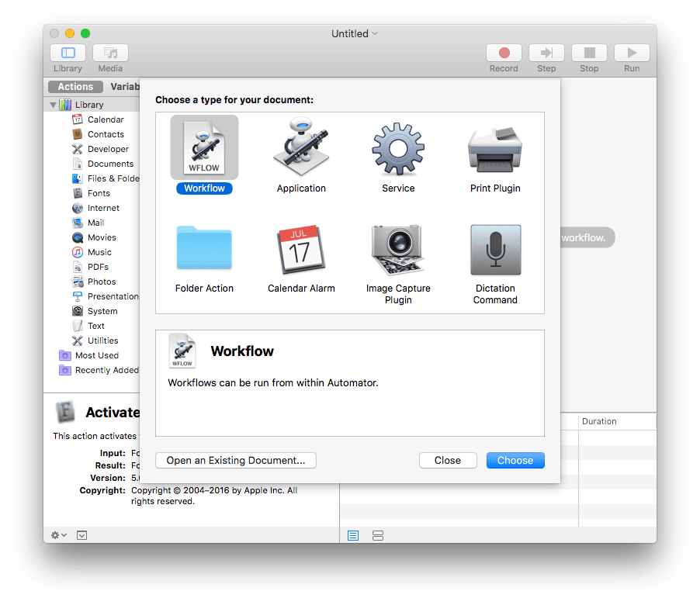Image resolution: width=700 pixels, height=605 pixels.
Task: Toggle the compact view at the bottom
Action: click(377, 535)
